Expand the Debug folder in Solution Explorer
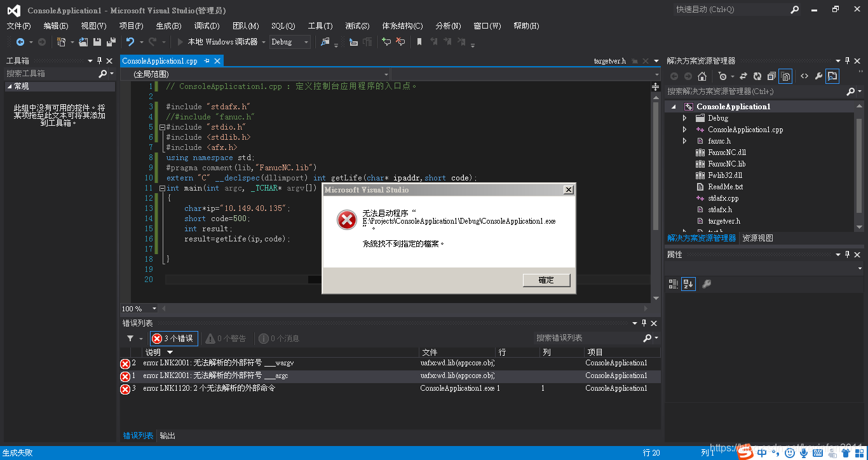Screen dimensions: 868x460 [x=684, y=118]
